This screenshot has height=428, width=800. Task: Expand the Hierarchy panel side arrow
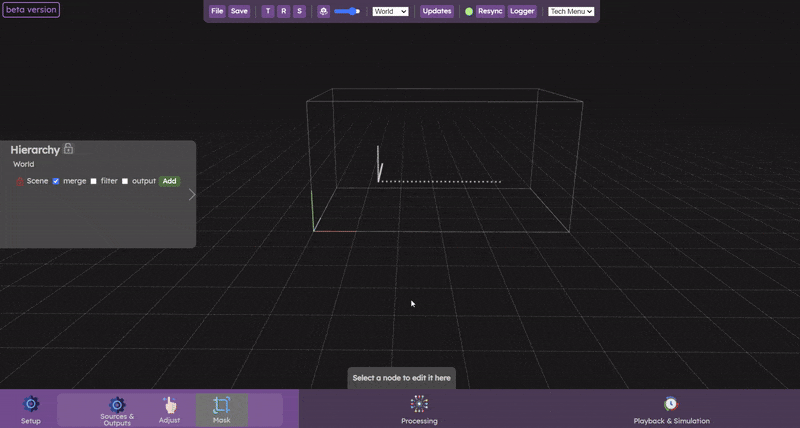point(192,194)
